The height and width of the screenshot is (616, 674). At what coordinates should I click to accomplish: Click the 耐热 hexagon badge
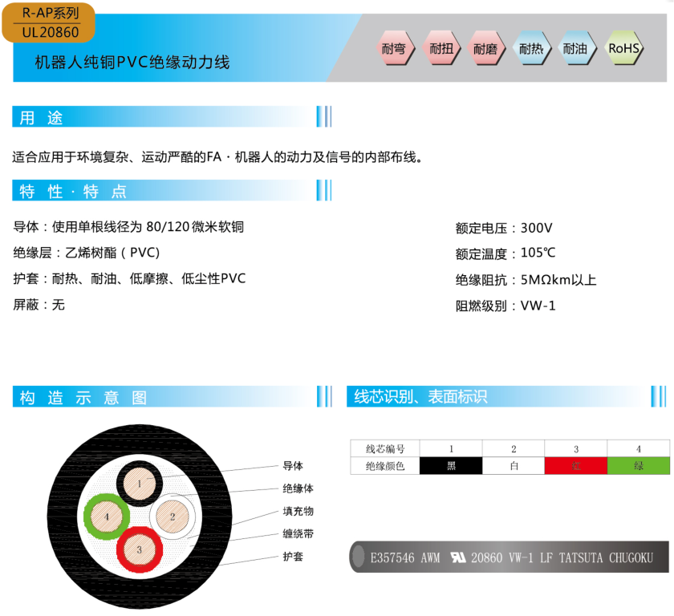pos(530,49)
